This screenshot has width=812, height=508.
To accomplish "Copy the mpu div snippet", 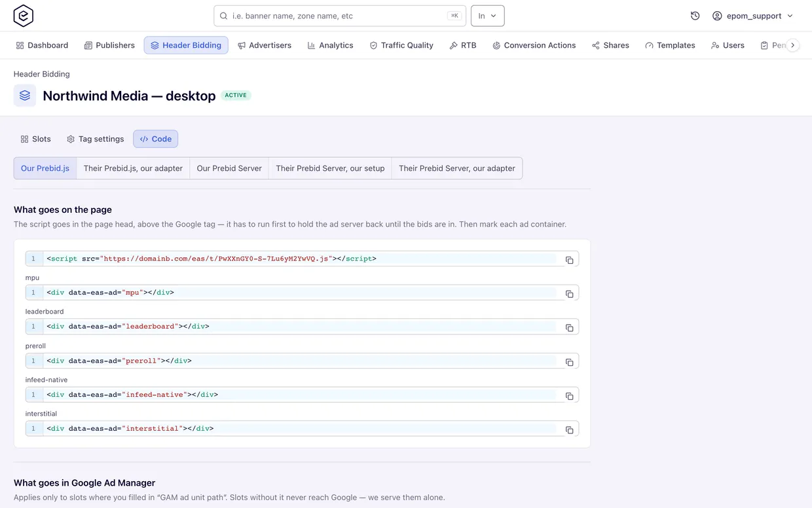I will pyautogui.click(x=569, y=294).
